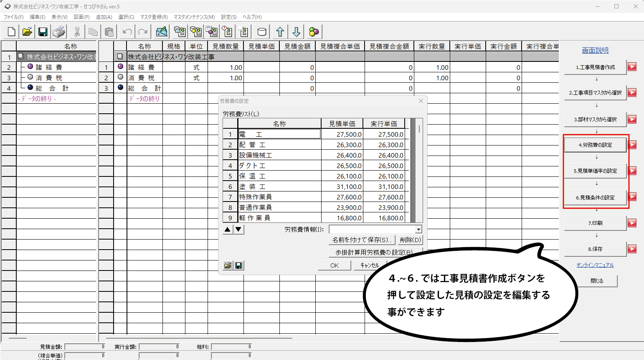This screenshot has width=644, height=360.
Task: Select the 配管工 row in labor list
Action: coord(316,145)
